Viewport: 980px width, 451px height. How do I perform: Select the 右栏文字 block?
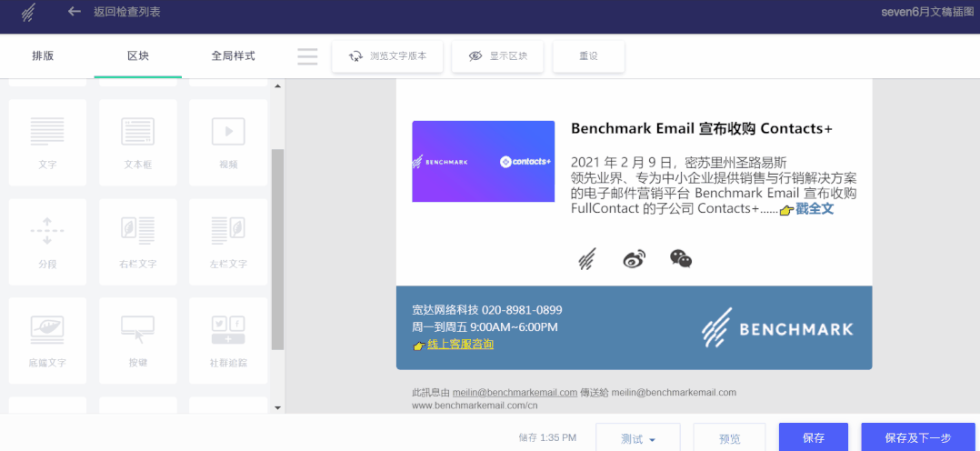point(138,242)
